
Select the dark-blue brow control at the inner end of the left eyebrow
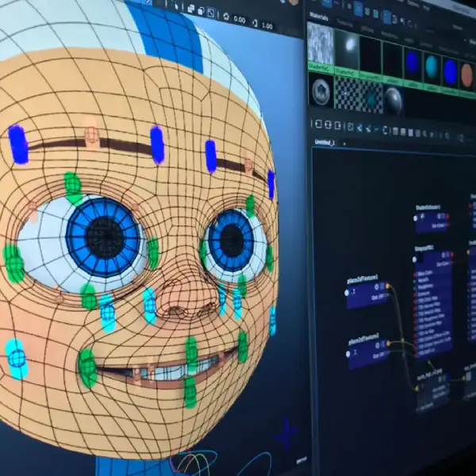pos(157,145)
